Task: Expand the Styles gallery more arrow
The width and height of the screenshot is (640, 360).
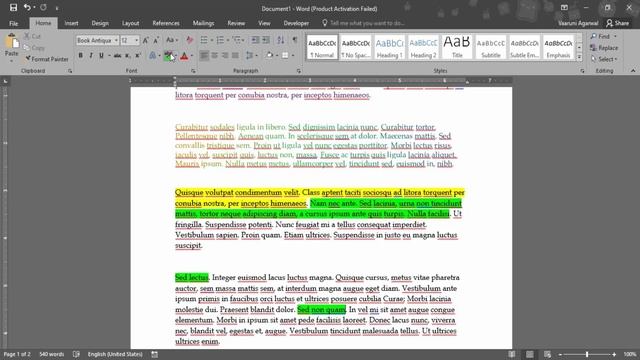Action: click(x=579, y=58)
